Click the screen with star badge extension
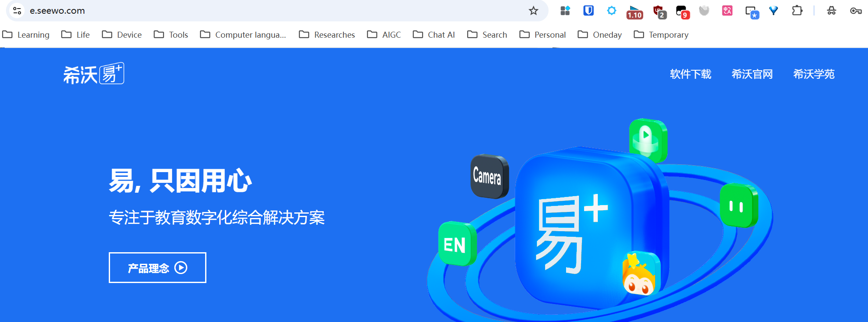This screenshot has width=868, height=322. (752, 12)
